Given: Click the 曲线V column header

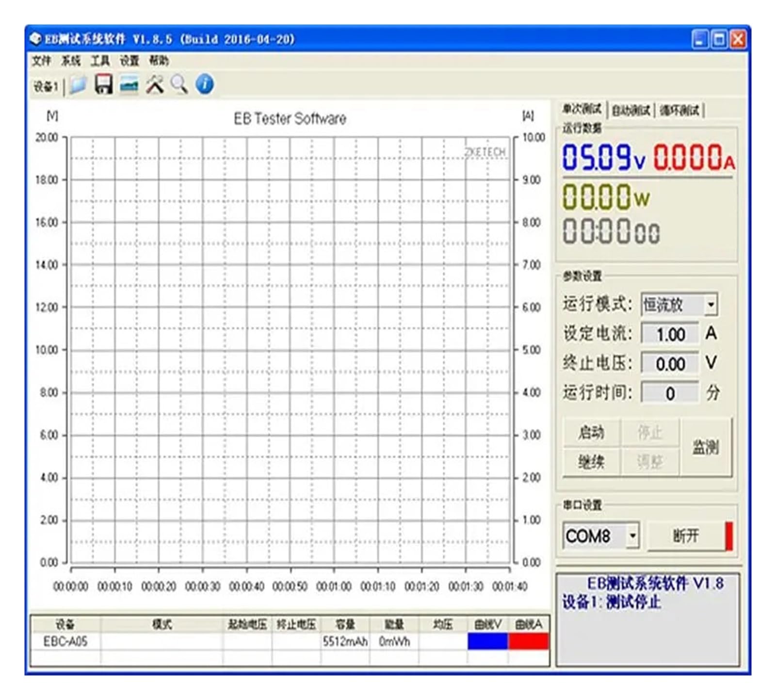Looking at the screenshot, I should pyautogui.click(x=487, y=624).
